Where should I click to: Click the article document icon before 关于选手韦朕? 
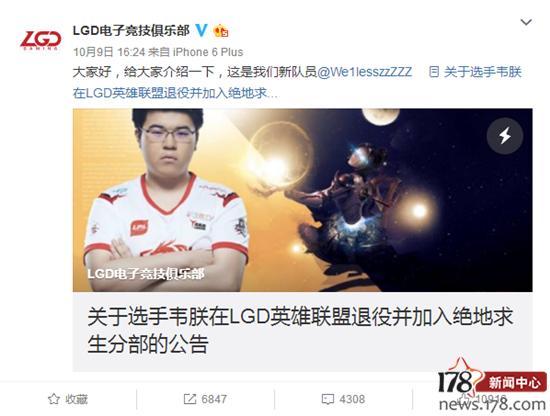pyautogui.click(x=434, y=72)
